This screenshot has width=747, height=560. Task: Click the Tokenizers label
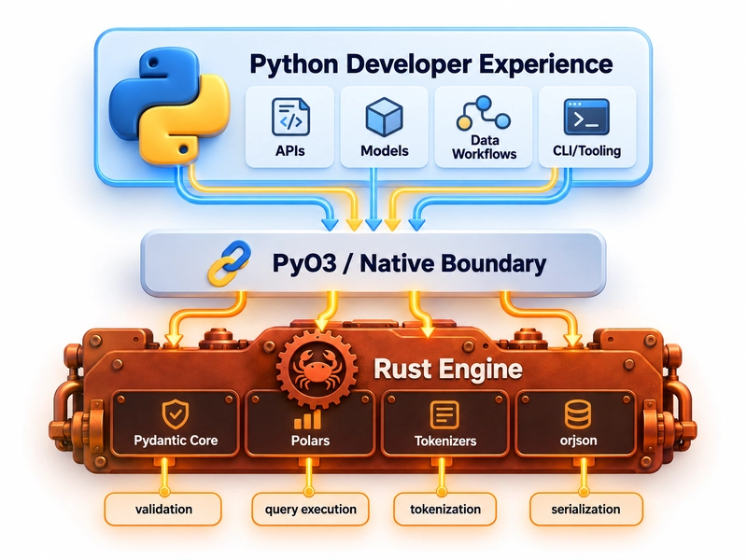coord(445,441)
